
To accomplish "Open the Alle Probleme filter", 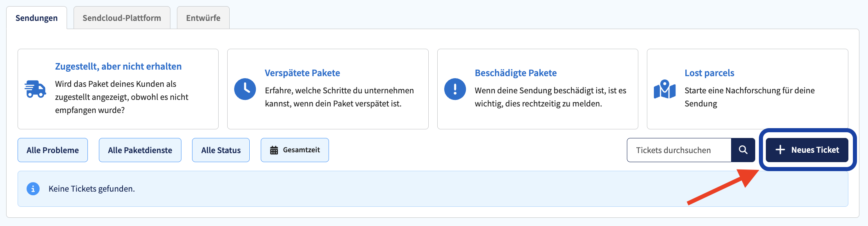I will point(53,150).
